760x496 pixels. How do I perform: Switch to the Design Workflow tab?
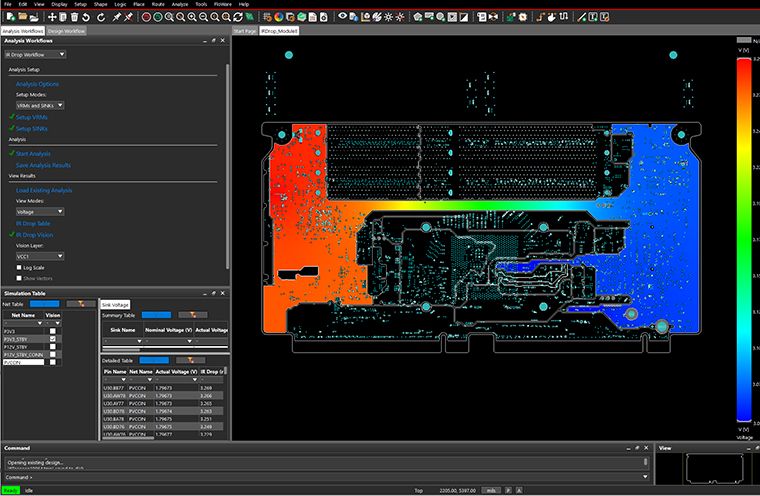pos(68,31)
